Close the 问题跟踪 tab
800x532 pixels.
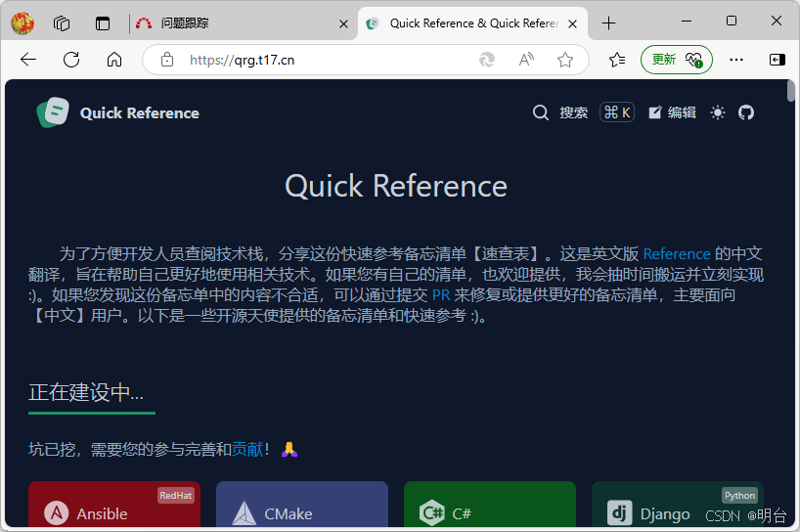pyautogui.click(x=343, y=24)
